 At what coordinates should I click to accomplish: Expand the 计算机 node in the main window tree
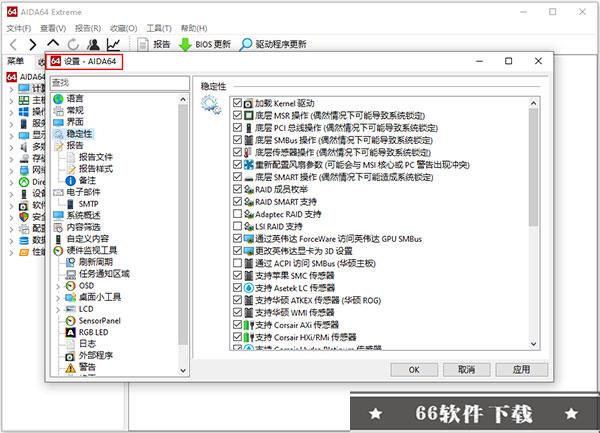coord(11,89)
